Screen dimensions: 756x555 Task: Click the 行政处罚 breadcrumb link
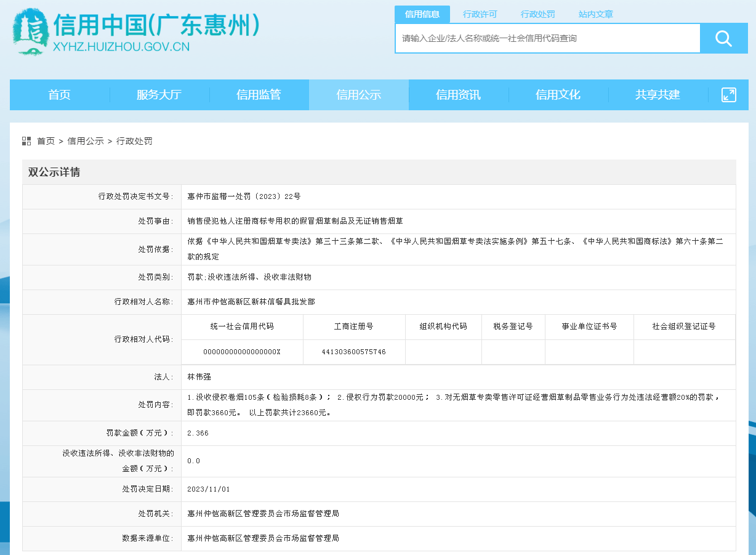pos(134,141)
